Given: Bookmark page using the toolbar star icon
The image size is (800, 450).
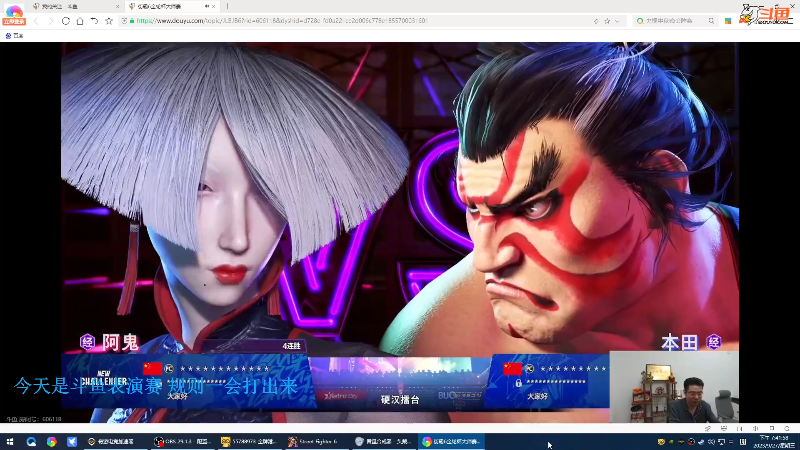Looking at the screenshot, I should pyautogui.click(x=109, y=21).
